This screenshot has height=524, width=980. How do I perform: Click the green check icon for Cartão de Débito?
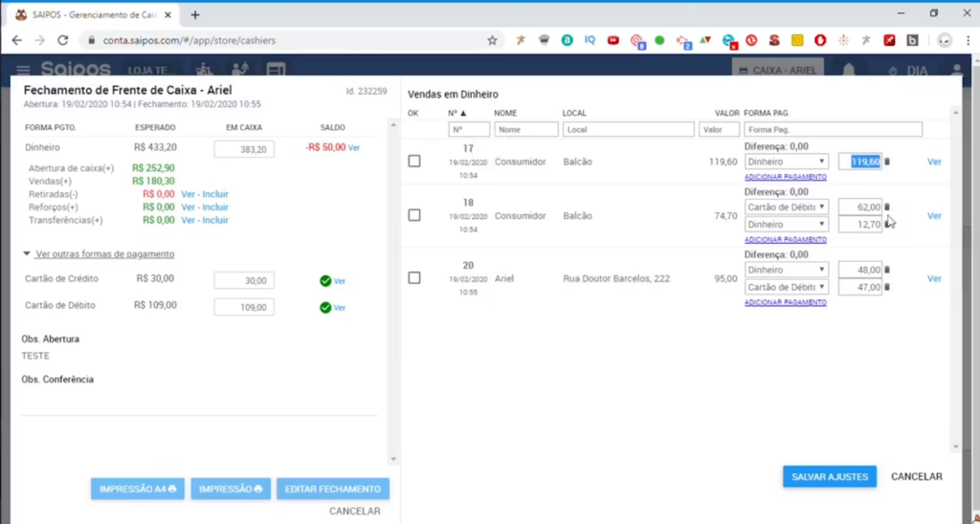tap(325, 308)
